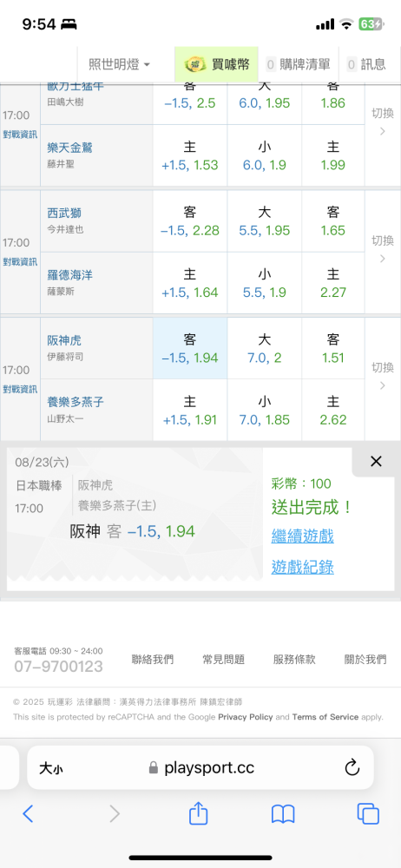401x868 pixels.
Task: Select 西武獅 over 5.5, 1.95
Action: (x=264, y=221)
